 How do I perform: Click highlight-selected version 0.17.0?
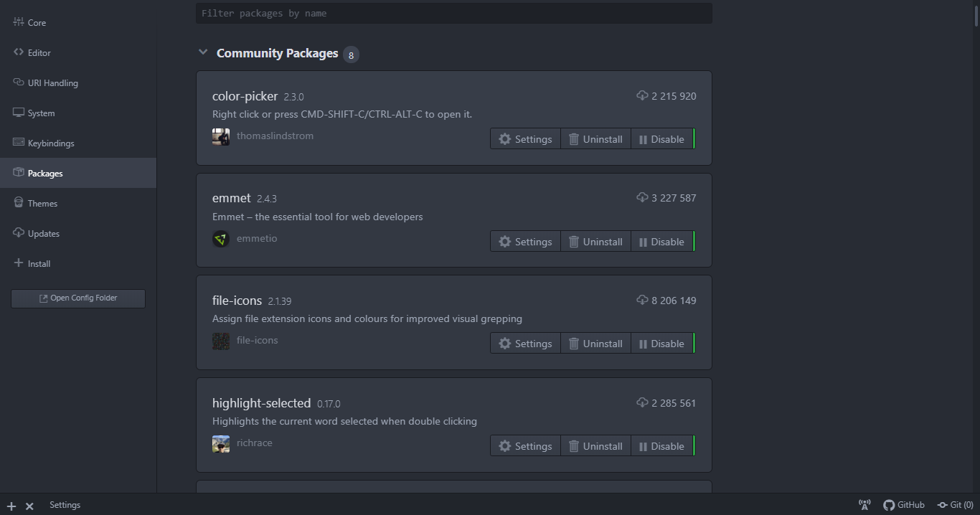329,404
